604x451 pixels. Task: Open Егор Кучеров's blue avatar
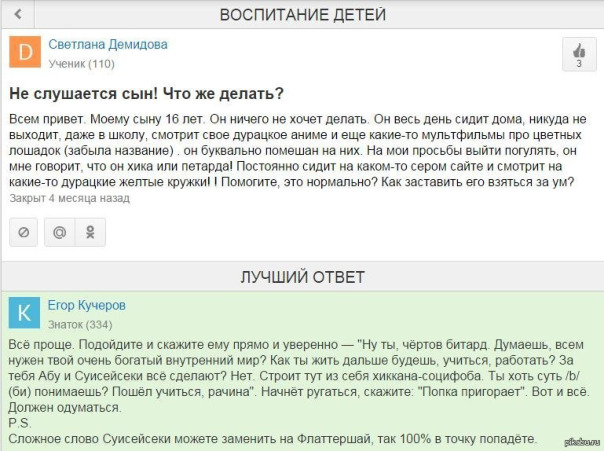tap(24, 313)
